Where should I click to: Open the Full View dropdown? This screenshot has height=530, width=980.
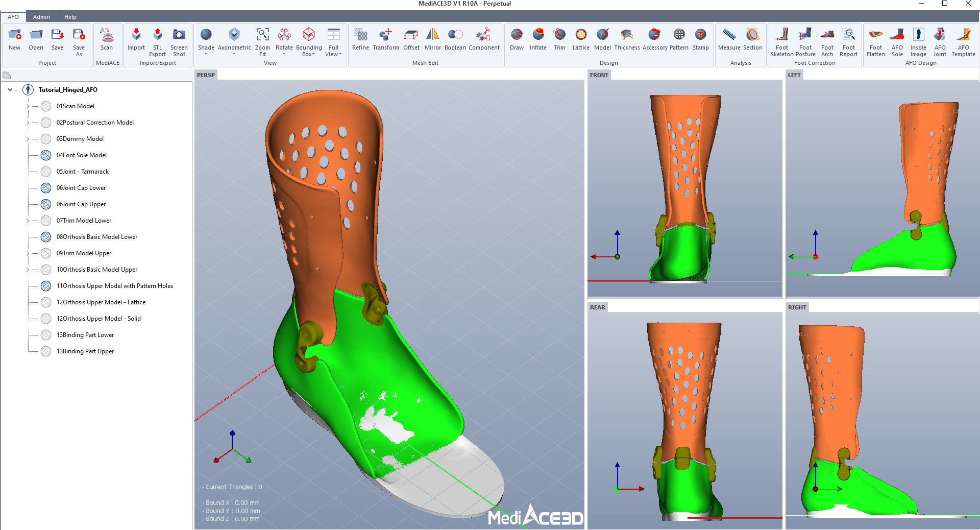pyautogui.click(x=340, y=55)
